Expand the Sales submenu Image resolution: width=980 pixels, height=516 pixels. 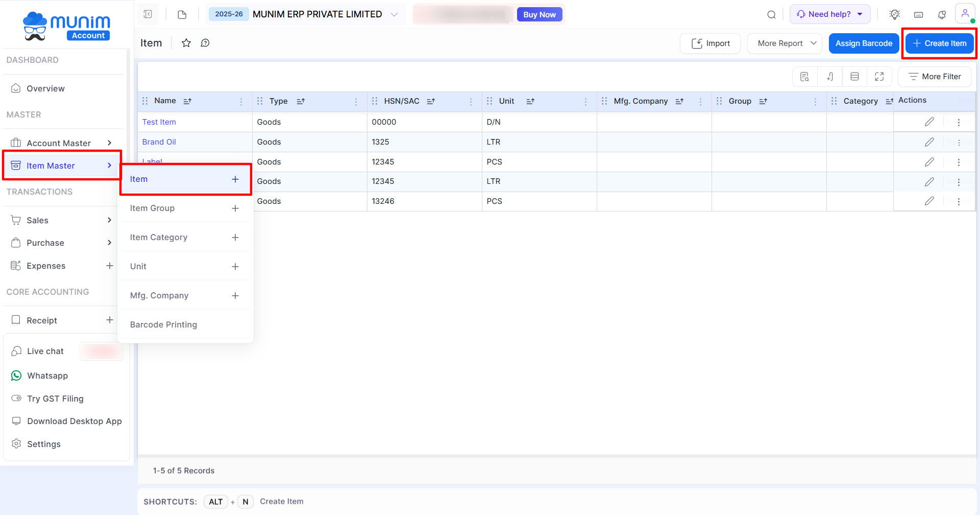[109, 220]
